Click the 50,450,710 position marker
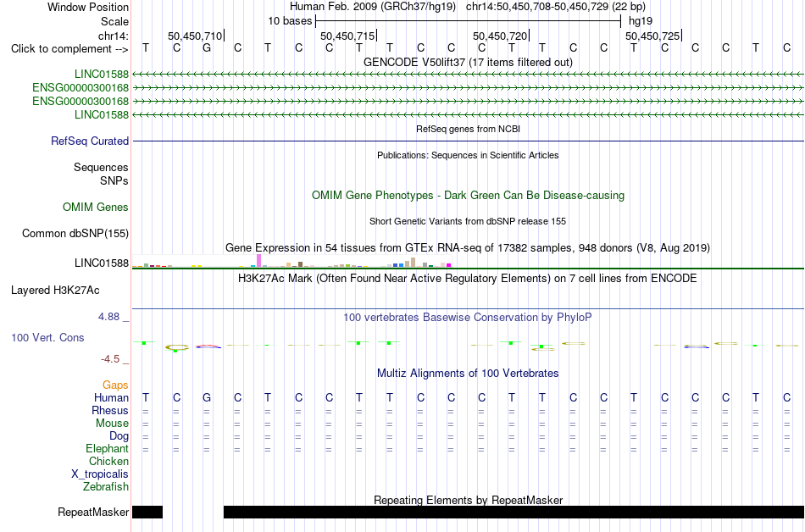The image size is (805, 532). coord(196,36)
